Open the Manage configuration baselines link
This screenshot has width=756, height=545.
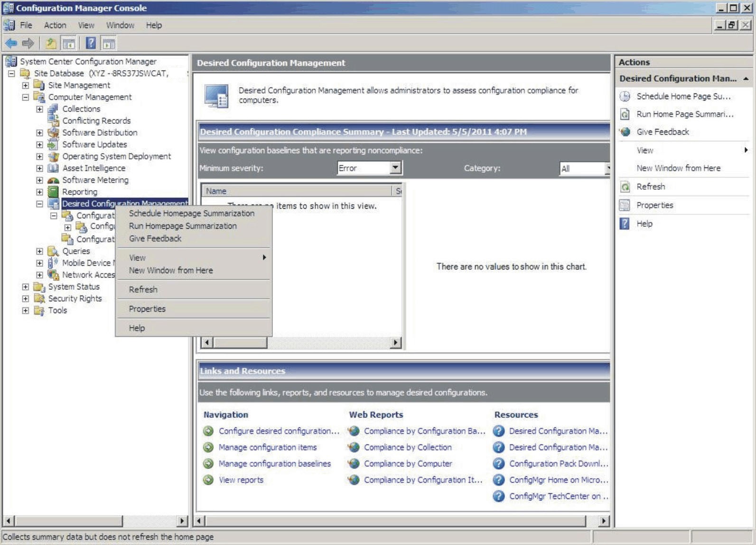coord(275,463)
